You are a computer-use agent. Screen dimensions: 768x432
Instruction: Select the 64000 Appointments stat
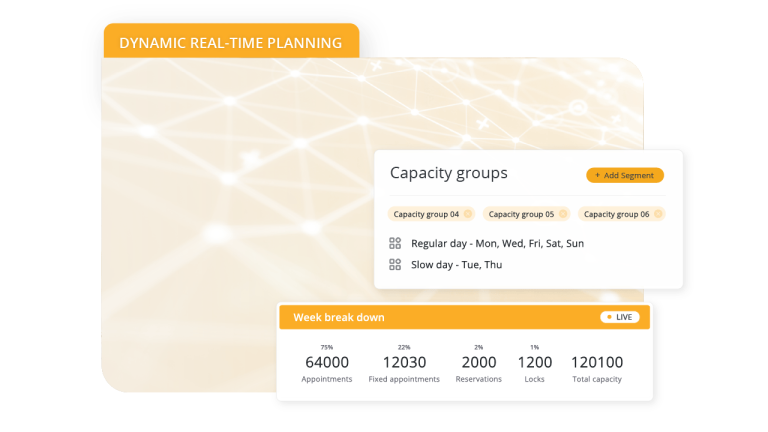pyautogui.click(x=327, y=363)
